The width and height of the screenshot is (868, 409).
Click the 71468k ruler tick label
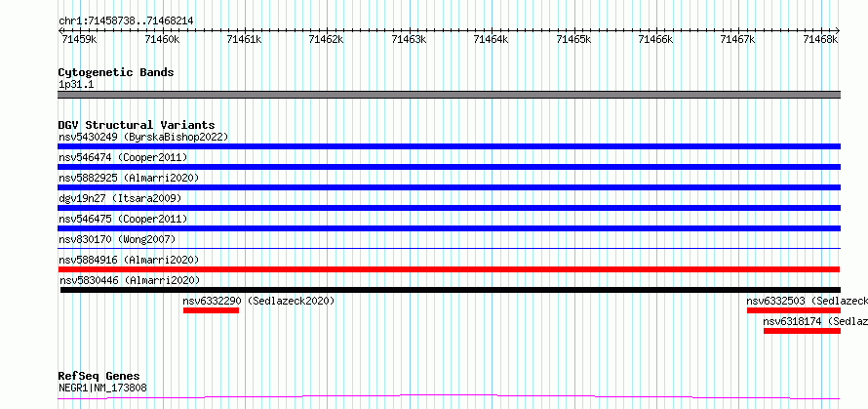821,39
